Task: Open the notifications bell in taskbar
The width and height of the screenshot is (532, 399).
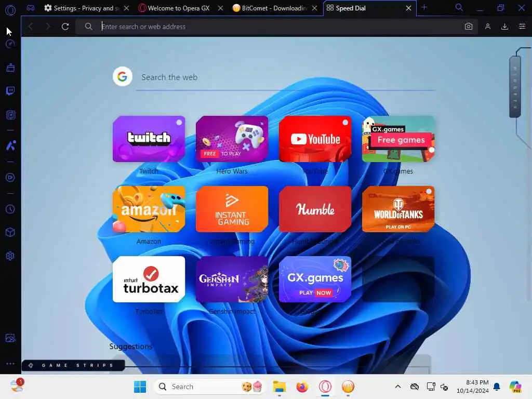Action: [497, 387]
